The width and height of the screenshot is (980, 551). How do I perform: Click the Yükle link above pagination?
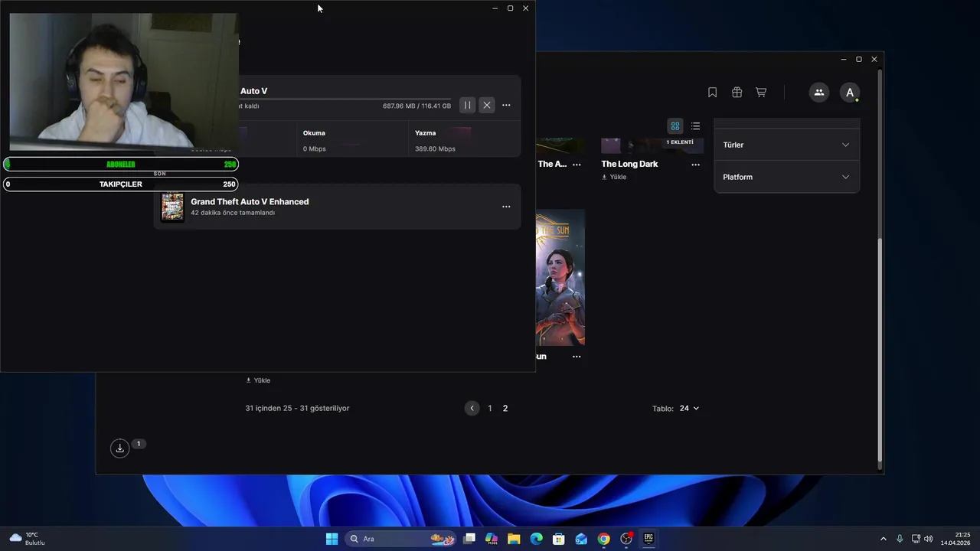pos(258,380)
